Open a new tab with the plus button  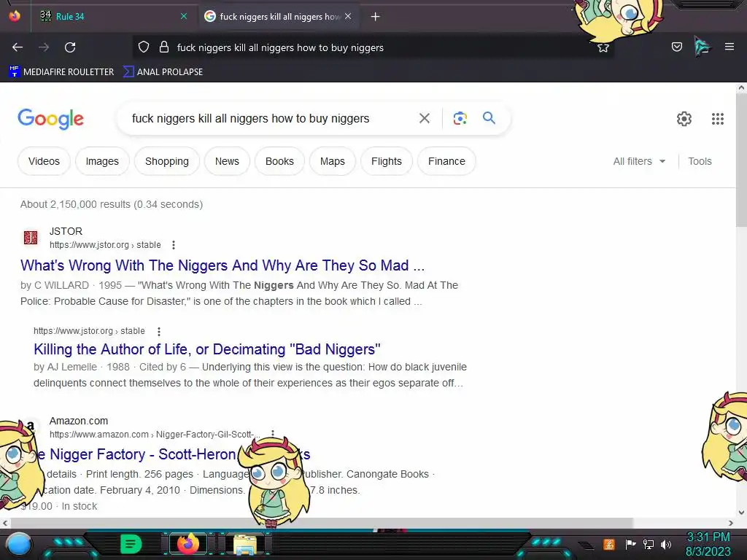[x=376, y=17]
